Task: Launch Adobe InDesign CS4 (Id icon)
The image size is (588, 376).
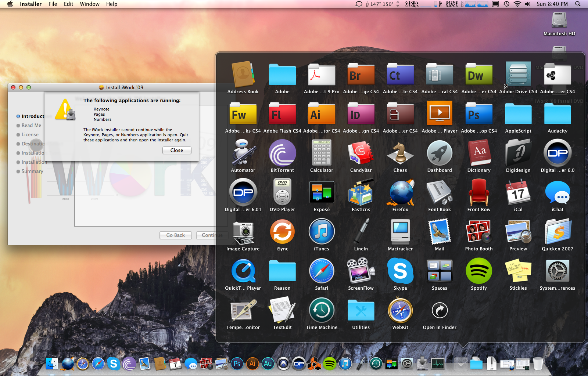Action: 361,114
